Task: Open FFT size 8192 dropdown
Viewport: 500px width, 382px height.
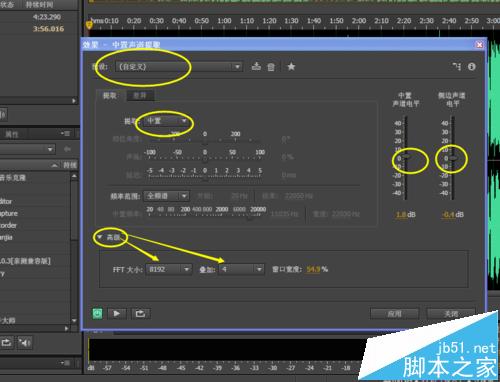Action: click(170, 269)
